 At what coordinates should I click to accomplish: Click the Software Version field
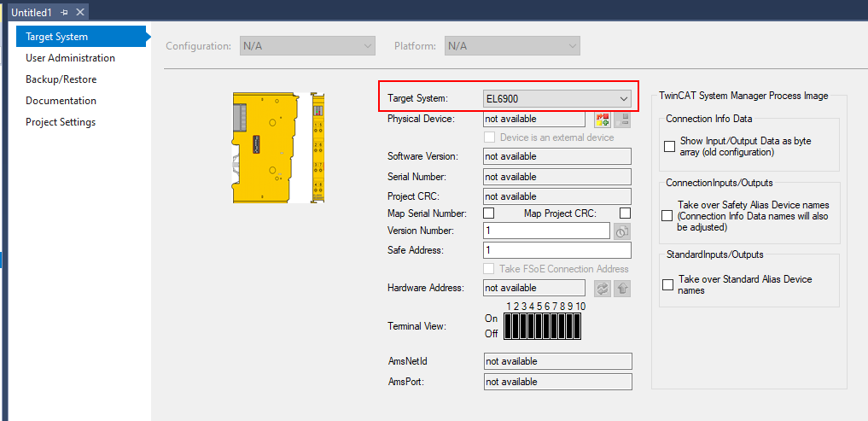(557, 156)
